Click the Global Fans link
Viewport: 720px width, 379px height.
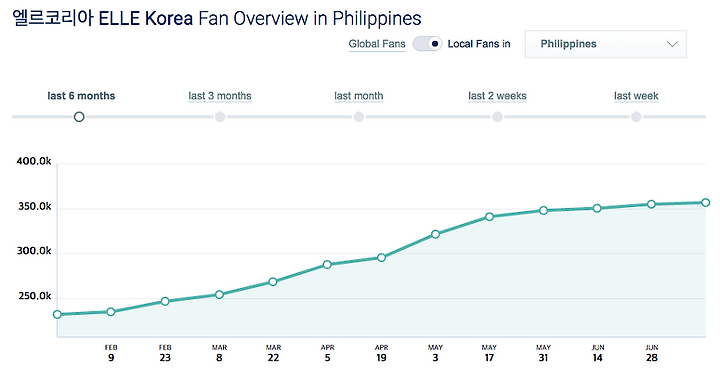pos(377,44)
